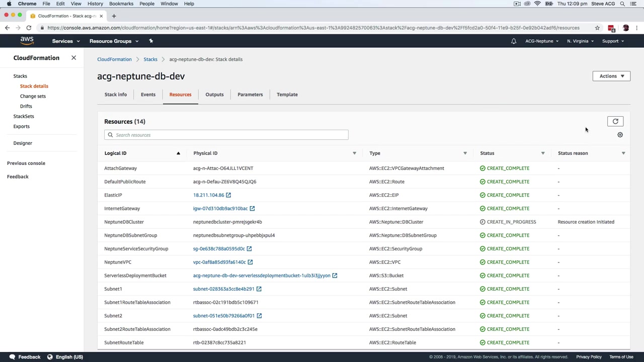Expand the Services menu
Viewport: 644px width, 362px height.
65,41
